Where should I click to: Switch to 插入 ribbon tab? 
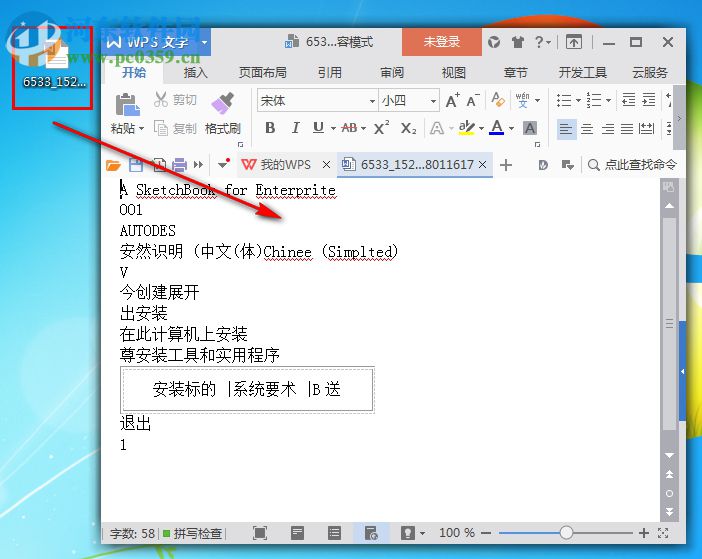[196, 73]
